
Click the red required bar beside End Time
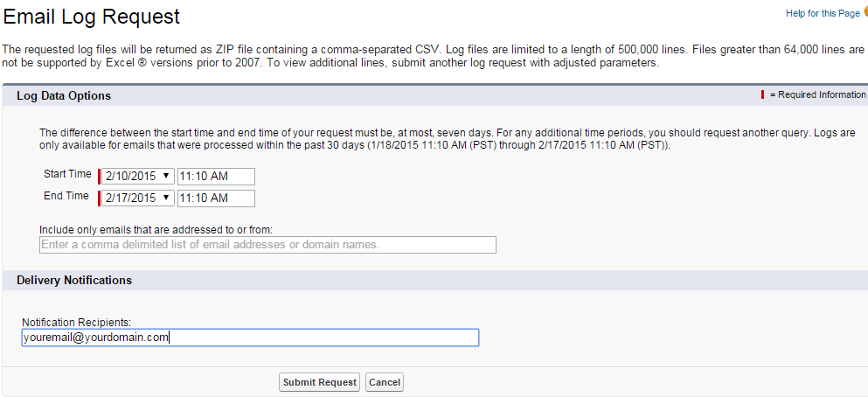(x=100, y=198)
